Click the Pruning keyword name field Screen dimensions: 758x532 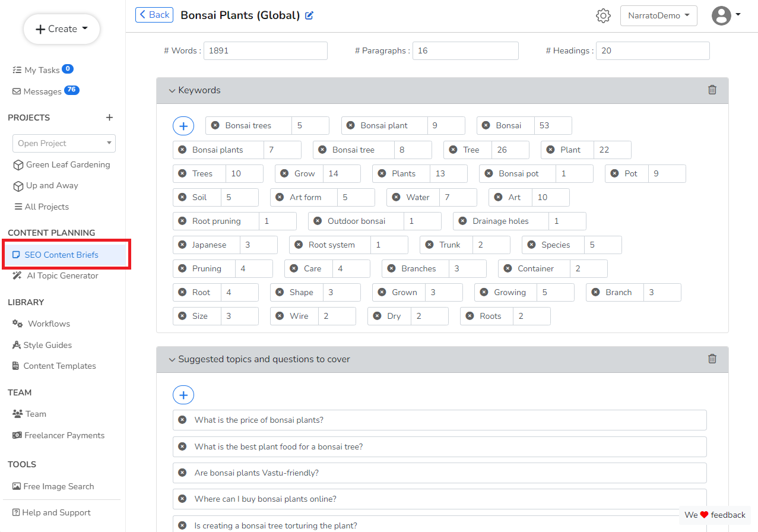[205, 268]
